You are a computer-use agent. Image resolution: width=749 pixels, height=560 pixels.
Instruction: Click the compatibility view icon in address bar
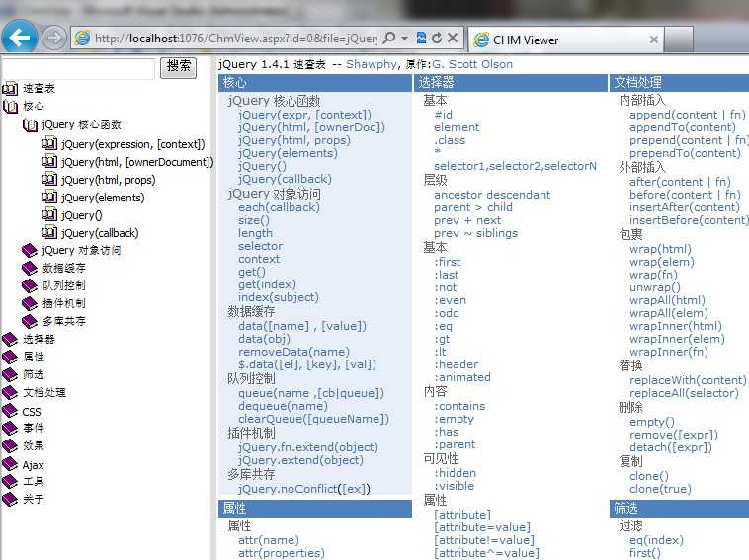421,38
